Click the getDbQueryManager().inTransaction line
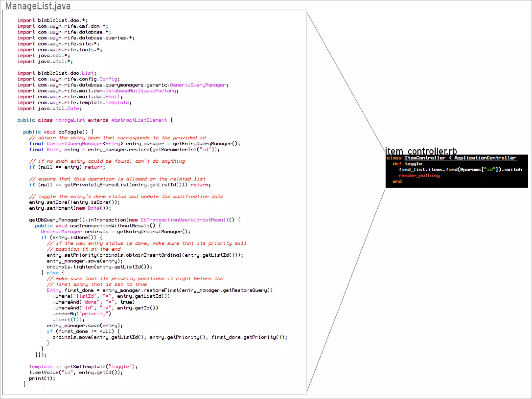The width and height of the screenshot is (532, 399). [x=135, y=220]
